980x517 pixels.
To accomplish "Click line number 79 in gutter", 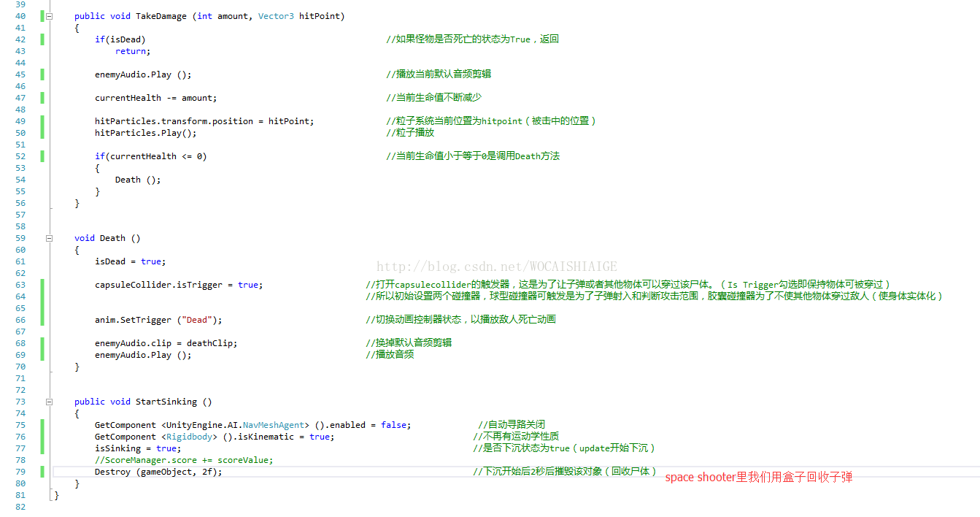I will (20, 472).
